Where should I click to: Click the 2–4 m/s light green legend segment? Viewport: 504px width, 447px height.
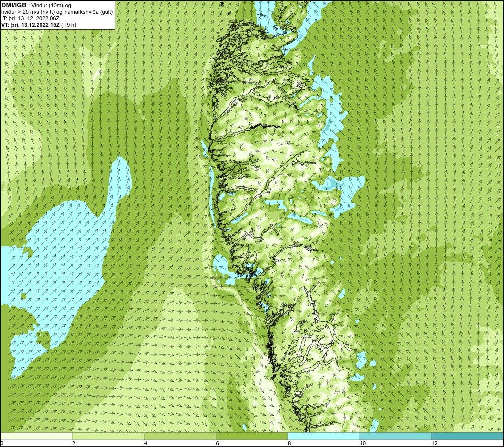(x=108, y=436)
